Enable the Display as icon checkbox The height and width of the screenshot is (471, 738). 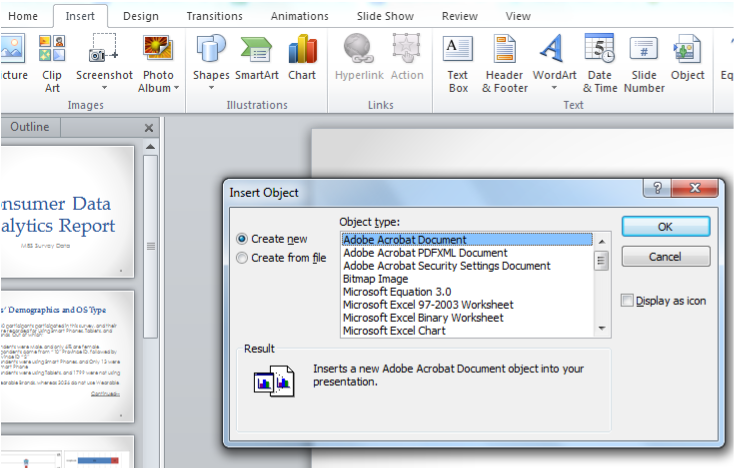tap(627, 300)
